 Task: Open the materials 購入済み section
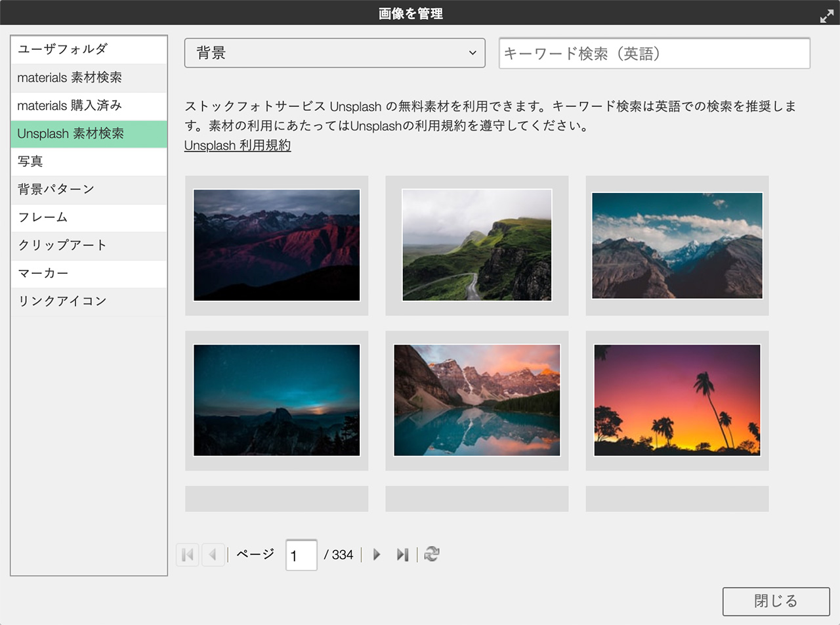click(x=89, y=106)
